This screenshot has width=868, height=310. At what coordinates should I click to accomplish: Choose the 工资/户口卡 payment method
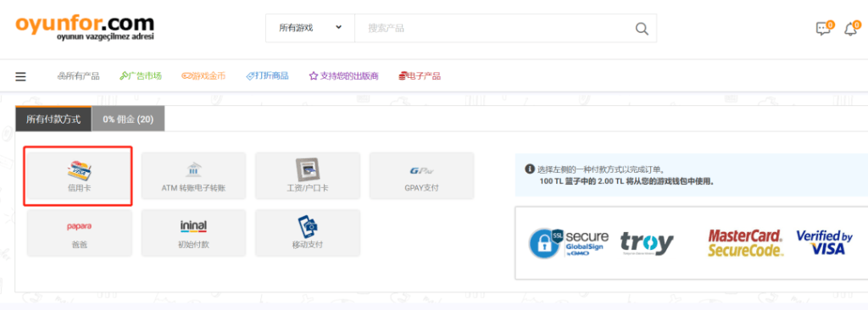307,176
